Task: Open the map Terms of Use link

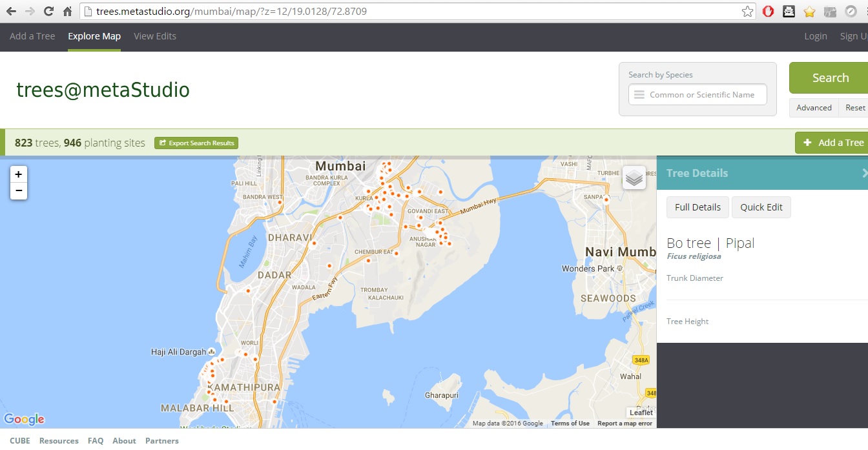Action: [570, 424]
